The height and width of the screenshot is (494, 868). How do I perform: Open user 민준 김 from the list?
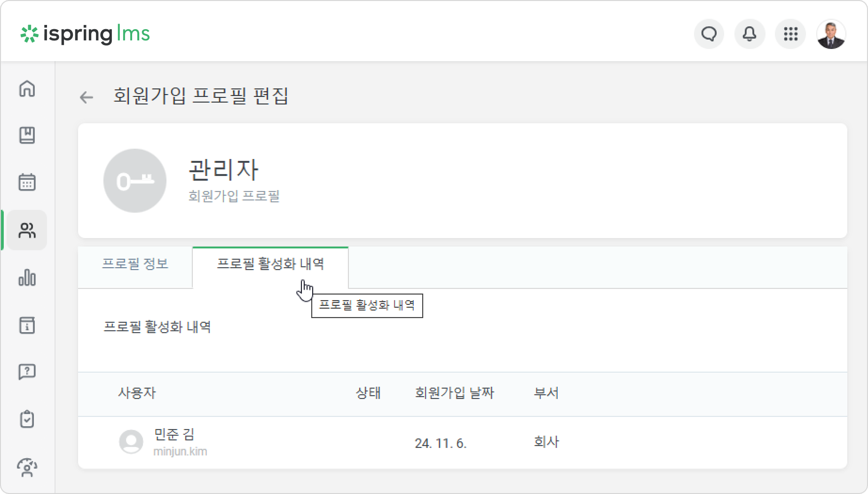174,434
